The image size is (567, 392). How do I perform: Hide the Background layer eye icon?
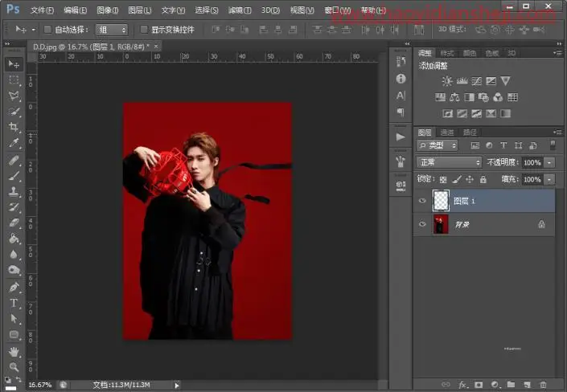click(422, 224)
